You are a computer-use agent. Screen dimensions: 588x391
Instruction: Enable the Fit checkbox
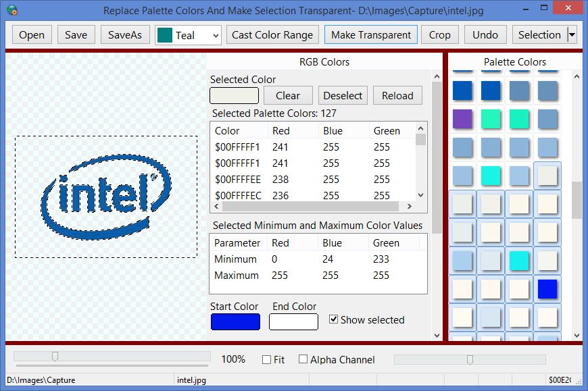coord(266,360)
